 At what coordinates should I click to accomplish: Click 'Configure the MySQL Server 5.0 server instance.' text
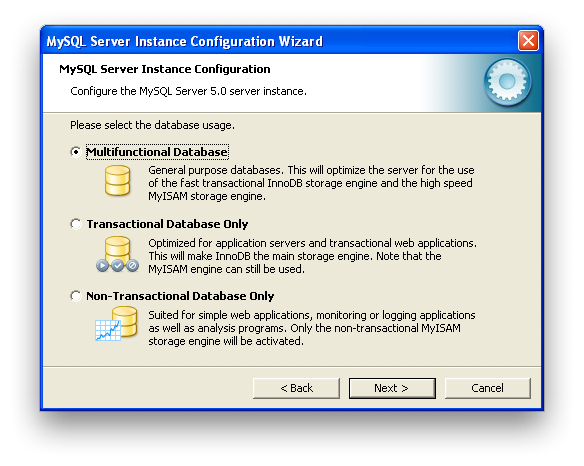click(x=188, y=91)
